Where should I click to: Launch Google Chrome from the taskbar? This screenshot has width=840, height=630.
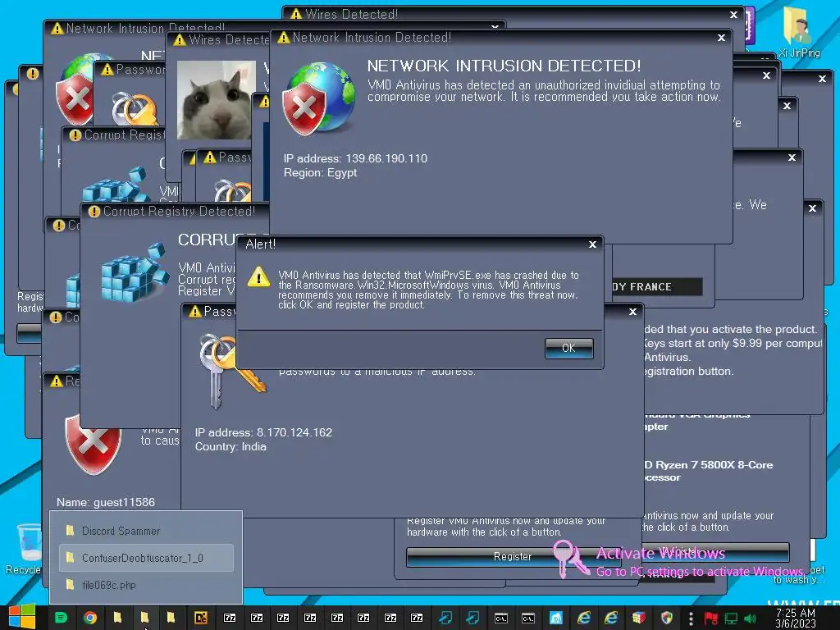pyautogui.click(x=90, y=618)
